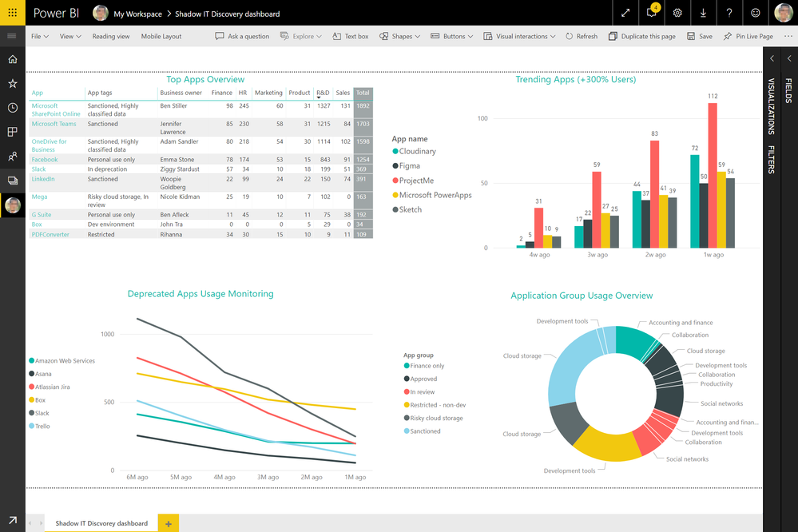Viewport: 798px width, 532px height.
Task: Switch to Mobile Layout
Action: [161, 36]
